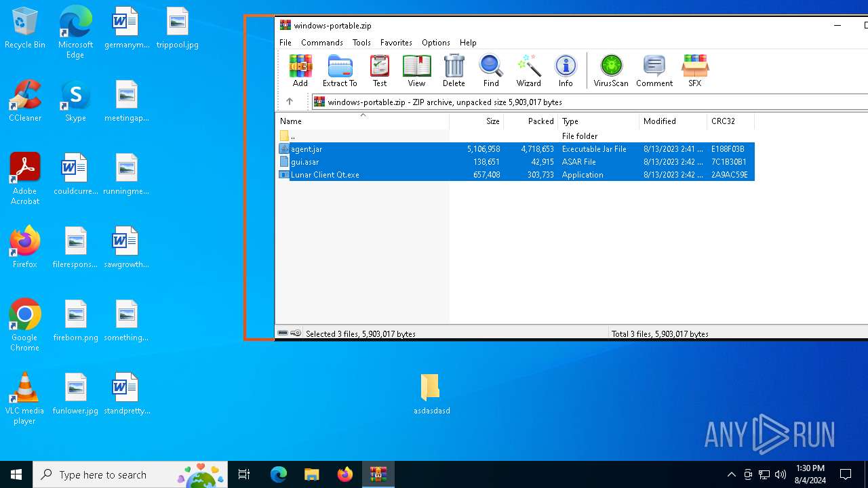Open the Tools menu
868x488 pixels.
point(361,42)
